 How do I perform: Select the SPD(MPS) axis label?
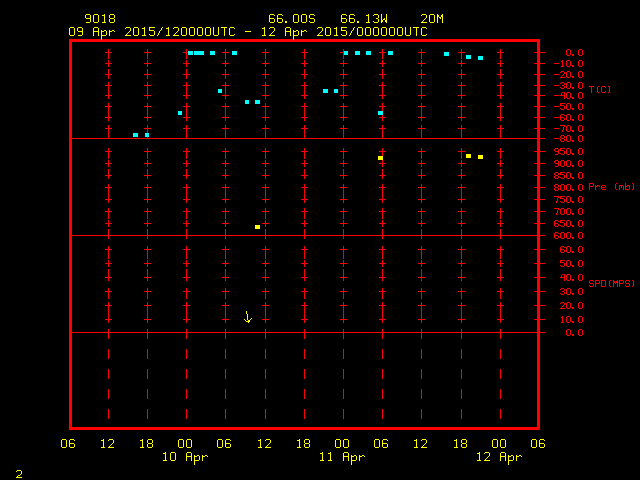pos(611,284)
